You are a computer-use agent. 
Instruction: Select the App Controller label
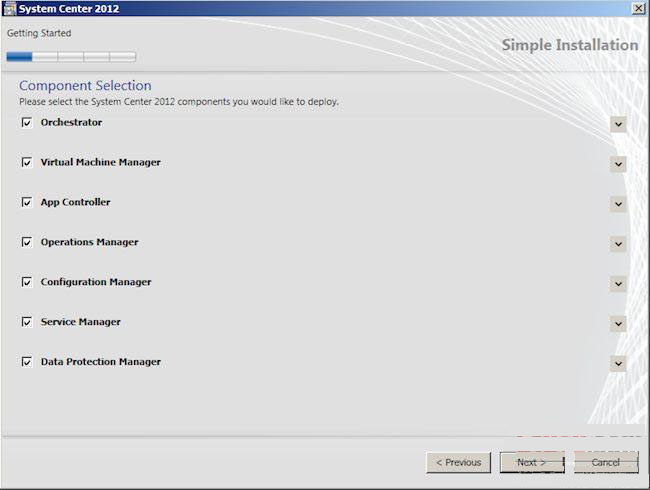tap(75, 202)
